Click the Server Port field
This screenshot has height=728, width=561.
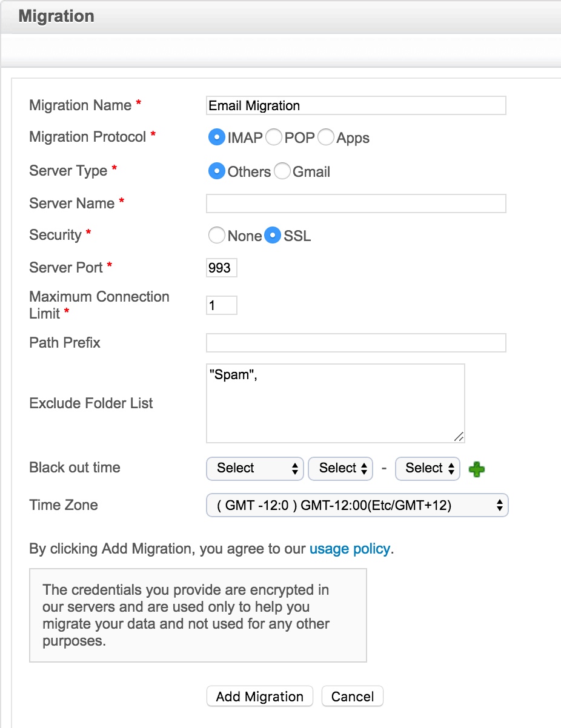221,268
